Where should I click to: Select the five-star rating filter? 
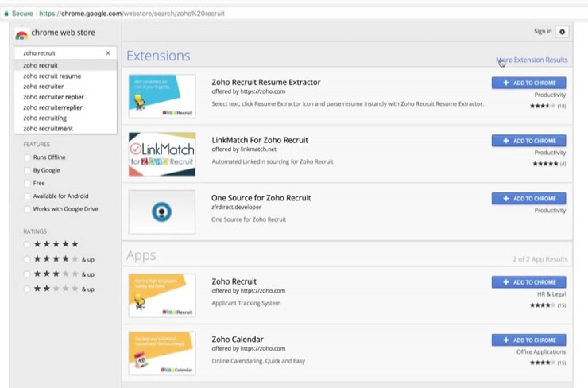27,244
